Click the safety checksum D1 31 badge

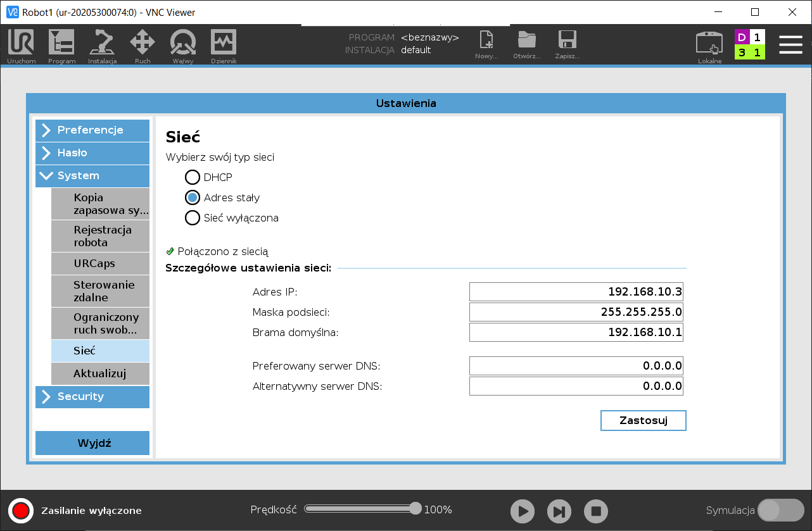750,44
